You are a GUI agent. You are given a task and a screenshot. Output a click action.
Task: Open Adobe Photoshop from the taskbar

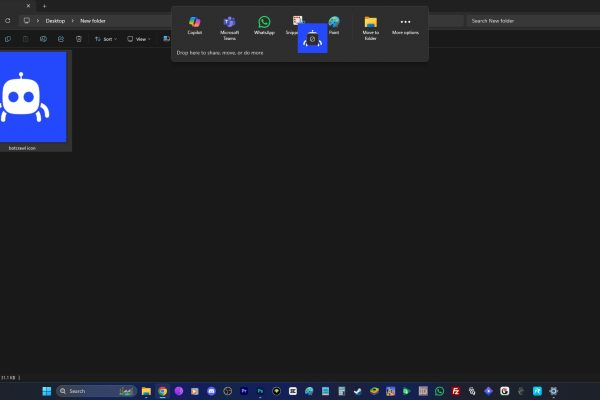coord(260,391)
